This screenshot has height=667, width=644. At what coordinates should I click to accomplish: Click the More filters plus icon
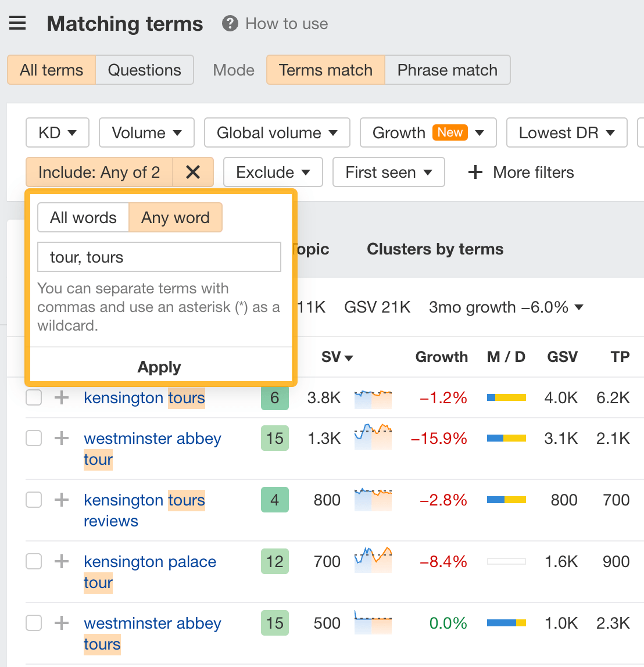pyautogui.click(x=475, y=172)
